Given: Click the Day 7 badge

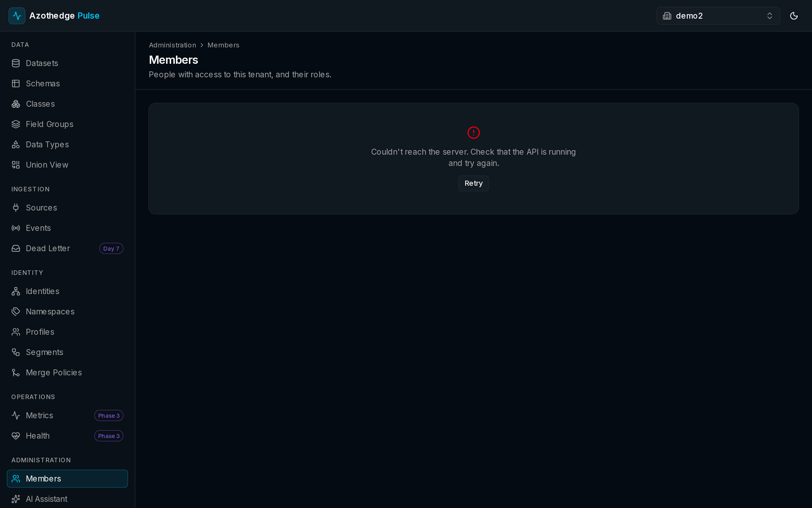Looking at the screenshot, I should coord(111,249).
